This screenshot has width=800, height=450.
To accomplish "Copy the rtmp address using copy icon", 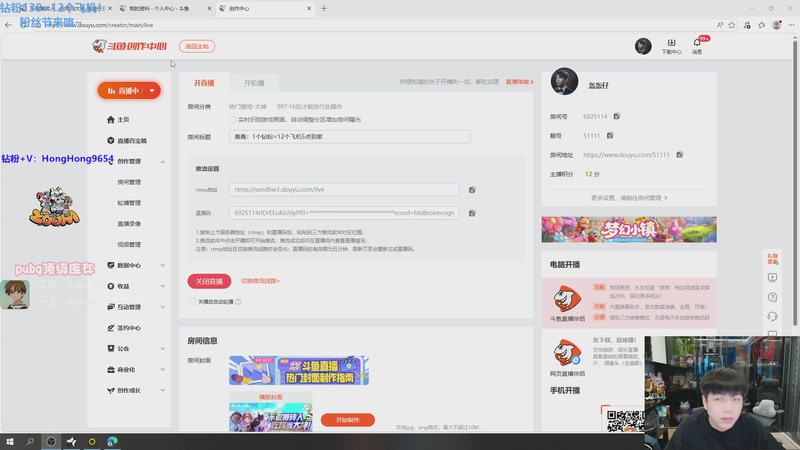I will coord(472,189).
